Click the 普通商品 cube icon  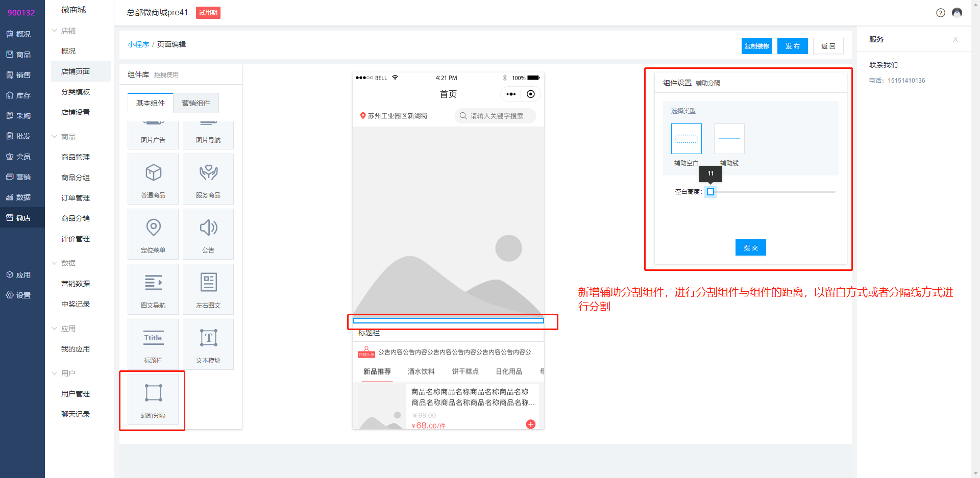pos(153,173)
